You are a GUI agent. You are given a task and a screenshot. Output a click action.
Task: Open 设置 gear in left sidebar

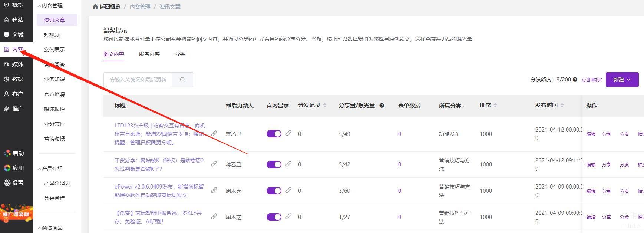[7, 183]
